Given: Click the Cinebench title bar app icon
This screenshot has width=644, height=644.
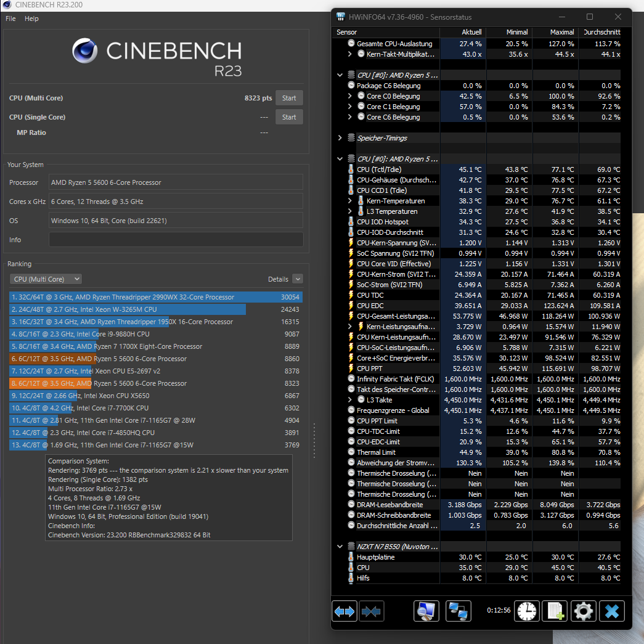Looking at the screenshot, I should click(7, 5).
